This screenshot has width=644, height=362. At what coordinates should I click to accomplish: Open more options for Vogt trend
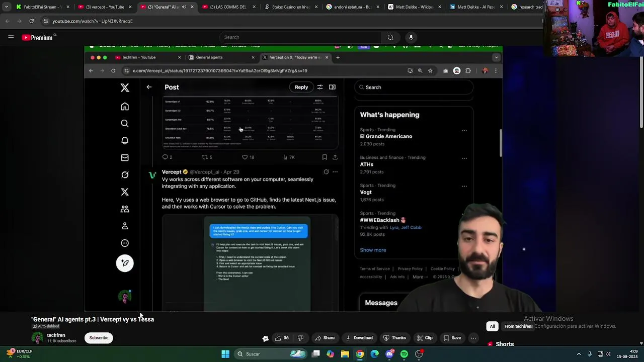click(x=464, y=186)
